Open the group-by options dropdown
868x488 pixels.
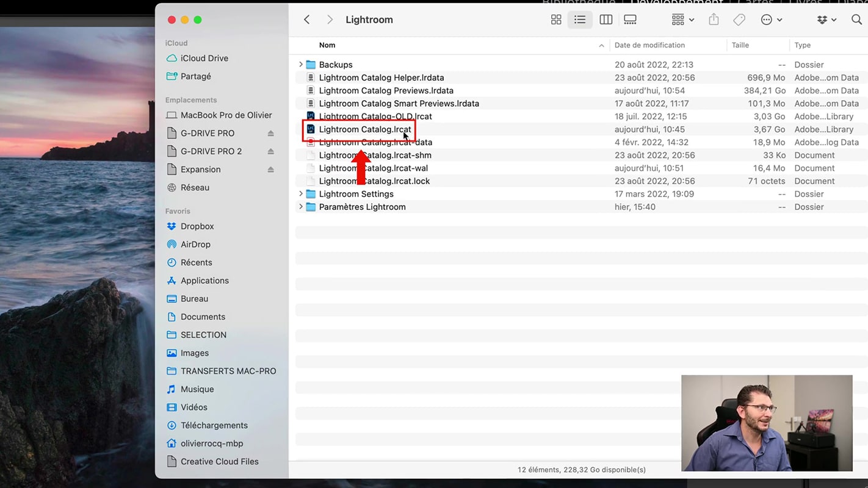click(683, 20)
